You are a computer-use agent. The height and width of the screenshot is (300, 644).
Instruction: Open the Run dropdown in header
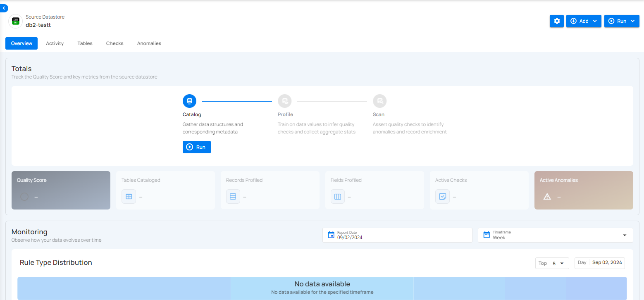click(x=622, y=21)
